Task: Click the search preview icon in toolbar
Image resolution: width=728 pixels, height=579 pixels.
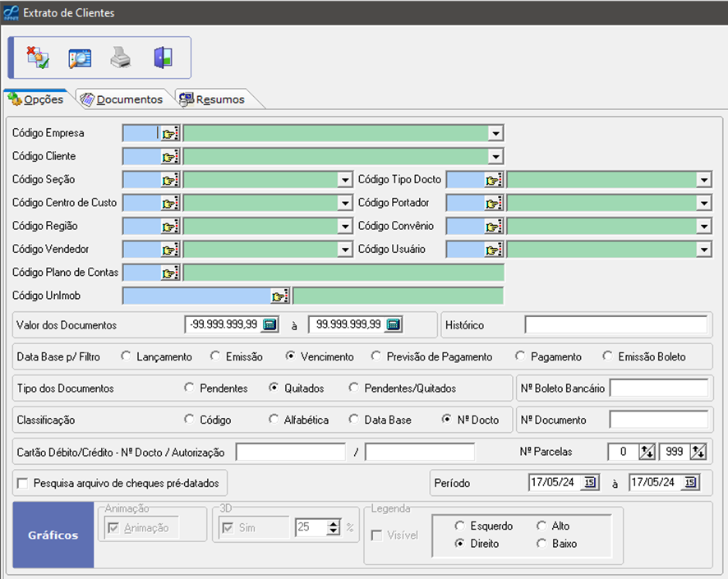Action: (x=80, y=58)
